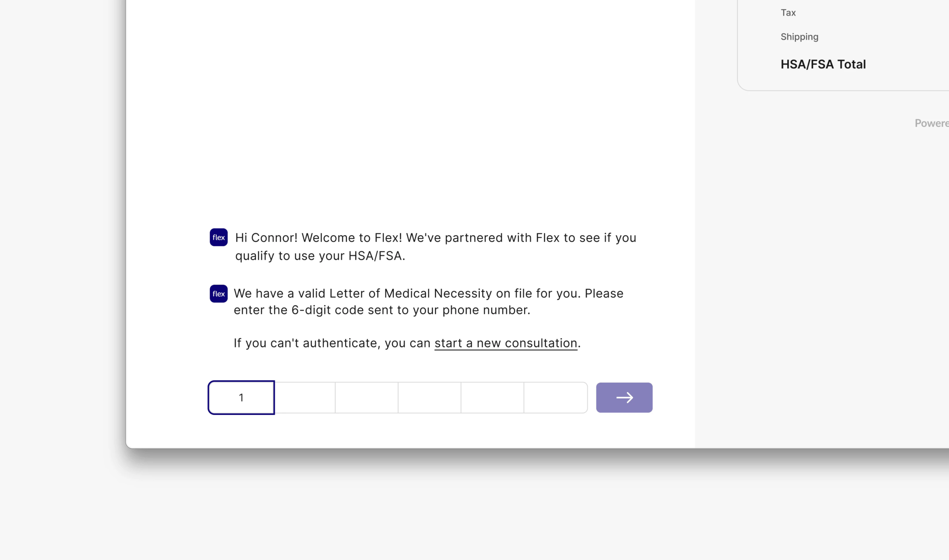This screenshot has height=560, width=949.
Task: Select the second empty code digit box
Action: tap(304, 397)
